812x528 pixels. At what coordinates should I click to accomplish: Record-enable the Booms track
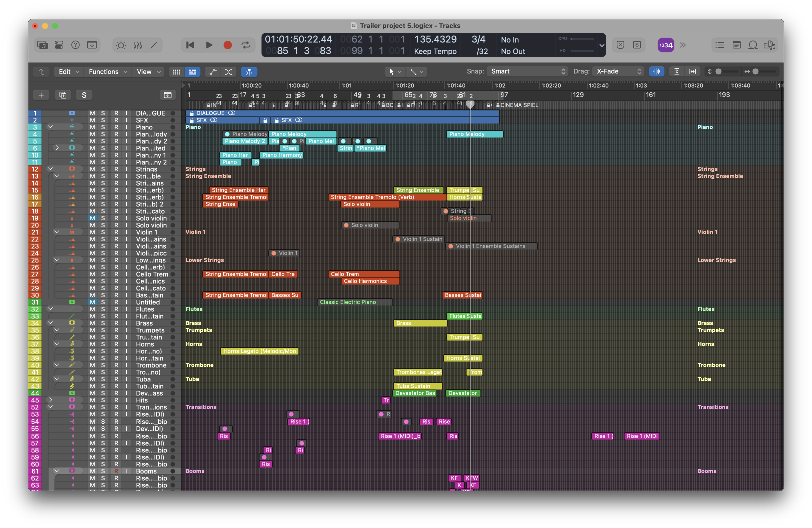point(116,471)
